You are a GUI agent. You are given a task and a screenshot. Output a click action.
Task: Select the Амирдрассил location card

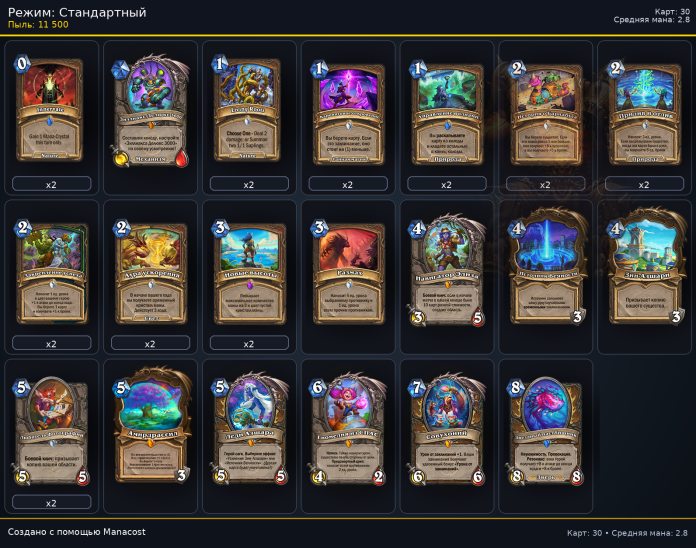point(152,427)
